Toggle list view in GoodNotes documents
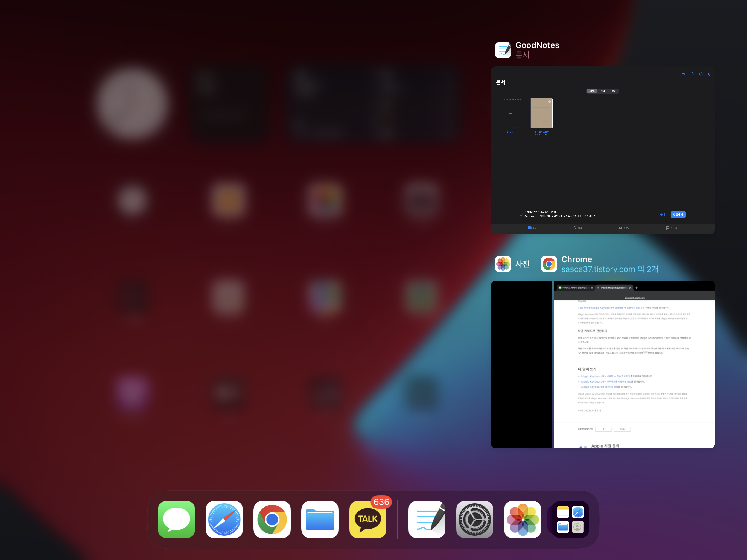The image size is (747, 560). point(707,91)
